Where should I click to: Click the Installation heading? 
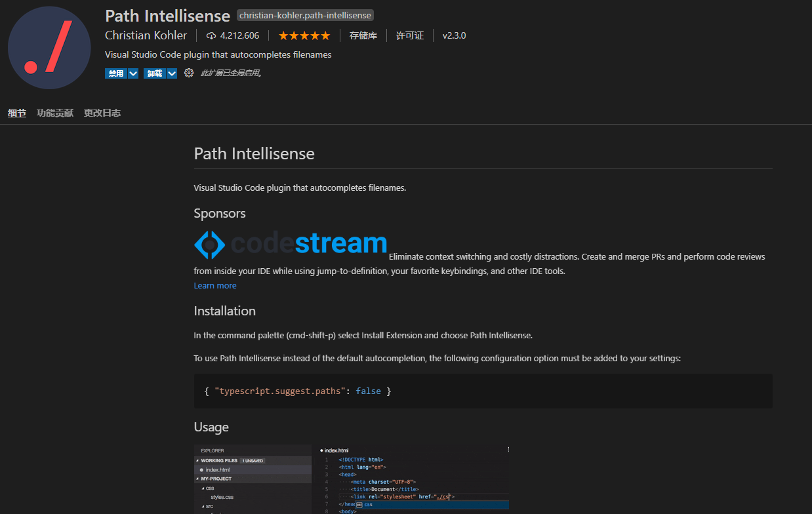[x=225, y=311]
